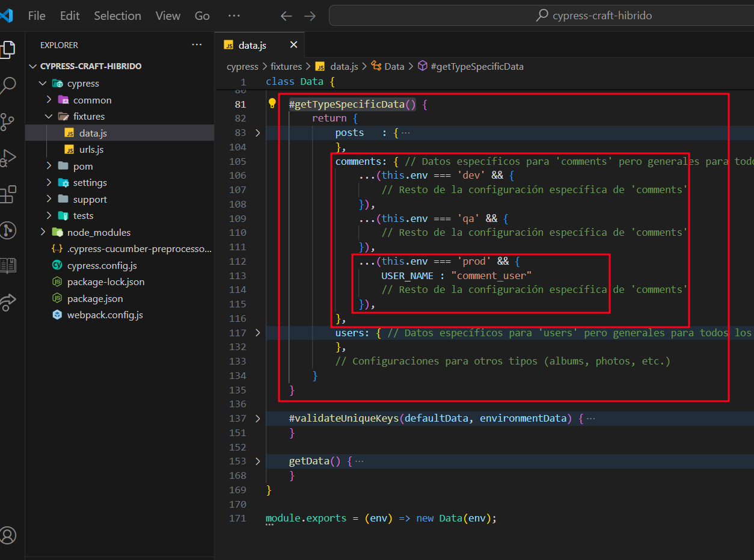754x560 pixels.
Task: Open the additional menus ellipsis in title bar
Action: [234, 16]
